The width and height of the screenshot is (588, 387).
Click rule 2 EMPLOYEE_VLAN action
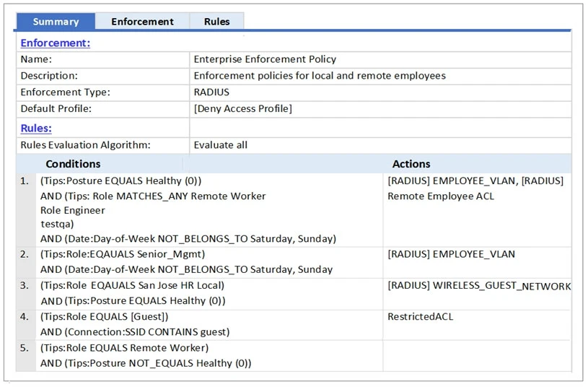pos(451,254)
